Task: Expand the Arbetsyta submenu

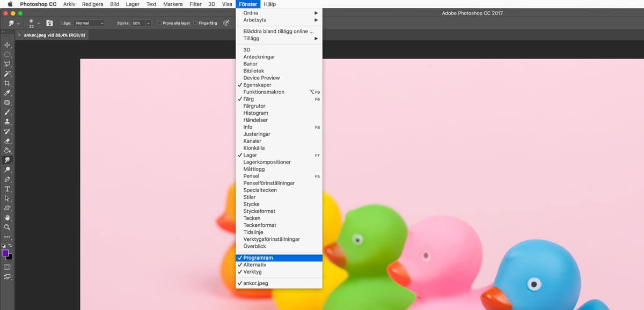Action: pos(279,20)
